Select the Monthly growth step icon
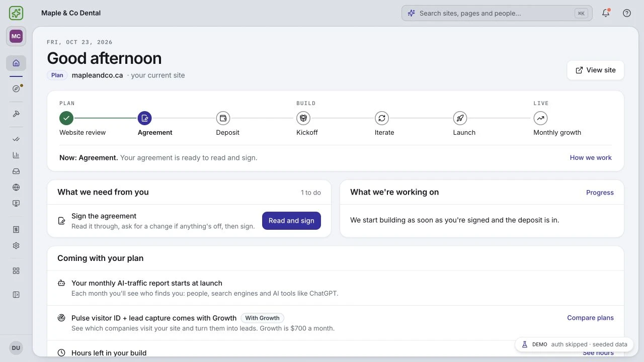This screenshot has height=362, width=644. [x=540, y=118]
